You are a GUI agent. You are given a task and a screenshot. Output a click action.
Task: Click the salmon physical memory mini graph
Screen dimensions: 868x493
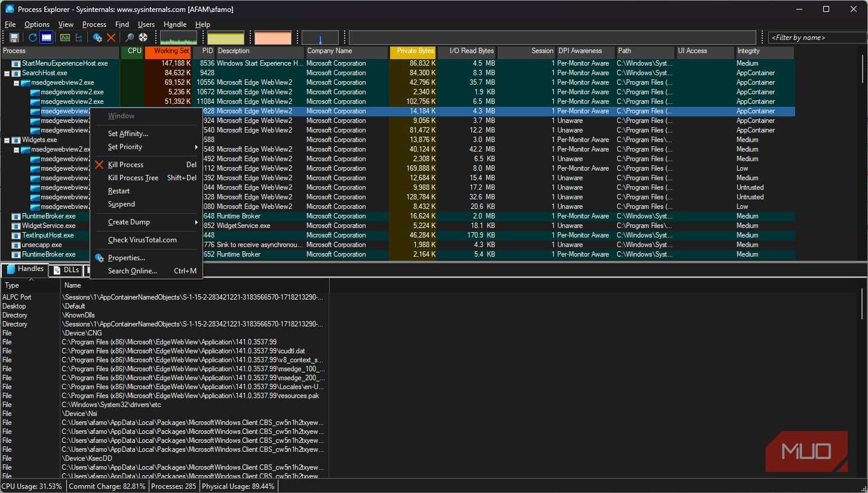pyautogui.click(x=273, y=38)
